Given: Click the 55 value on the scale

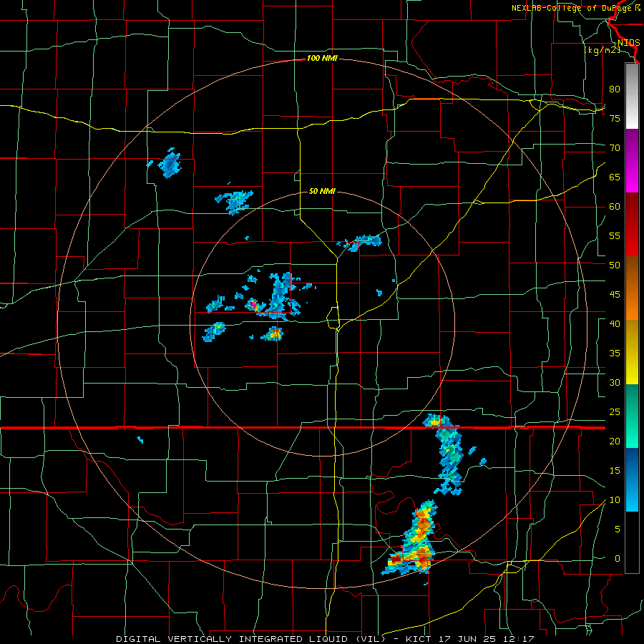Looking at the screenshot, I should point(615,235).
